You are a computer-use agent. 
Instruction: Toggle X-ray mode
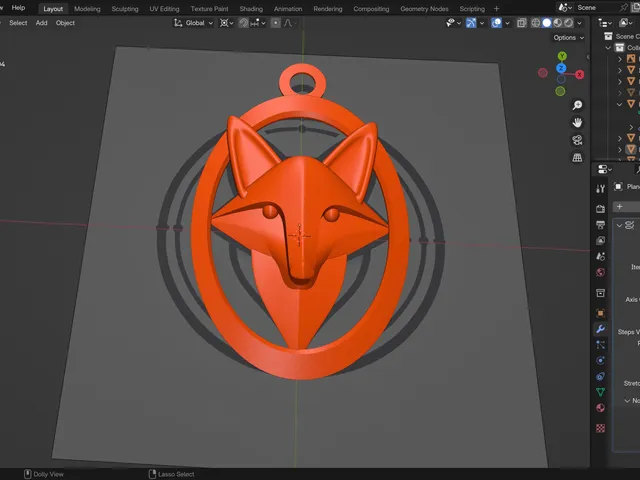click(x=521, y=23)
